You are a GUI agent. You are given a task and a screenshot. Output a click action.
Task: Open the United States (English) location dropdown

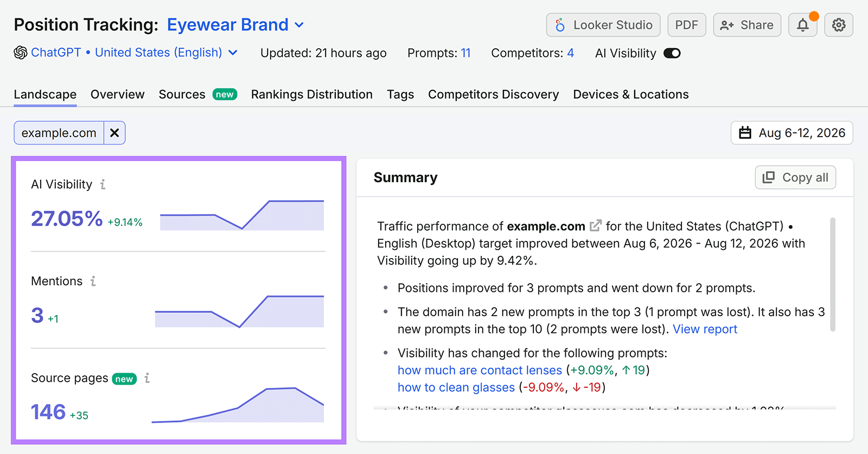[166, 53]
